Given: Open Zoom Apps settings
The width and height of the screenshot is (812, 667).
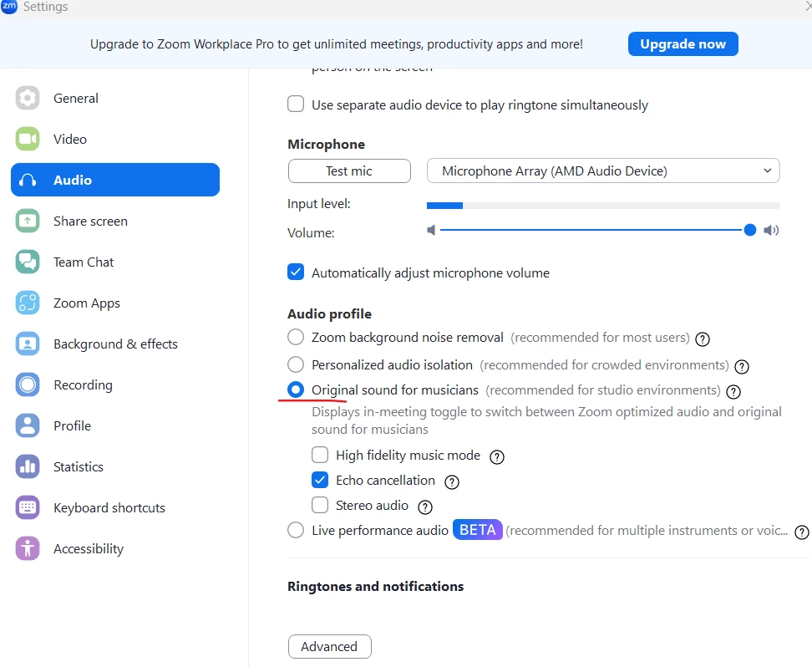Looking at the screenshot, I should point(115,303).
